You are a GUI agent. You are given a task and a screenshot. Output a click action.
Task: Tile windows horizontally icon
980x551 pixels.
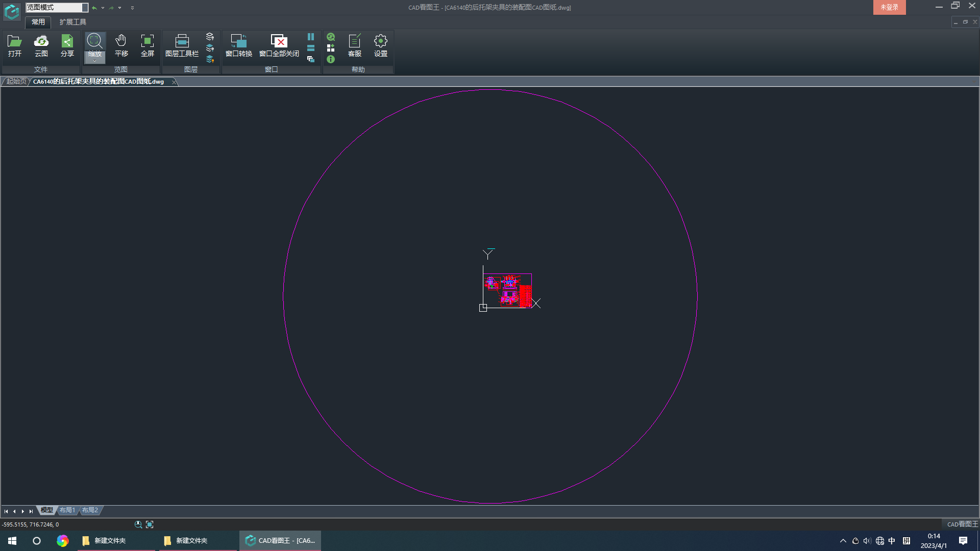pyautogui.click(x=311, y=48)
